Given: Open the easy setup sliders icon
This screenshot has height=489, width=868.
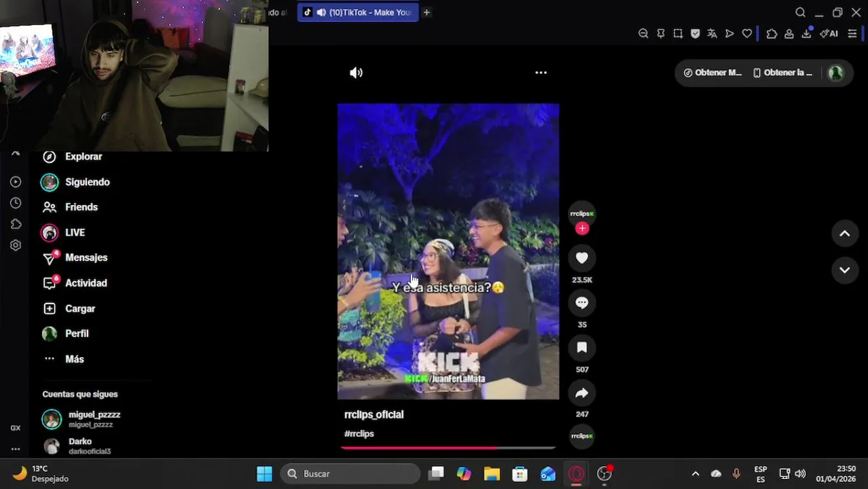Looking at the screenshot, I should tap(852, 33).
